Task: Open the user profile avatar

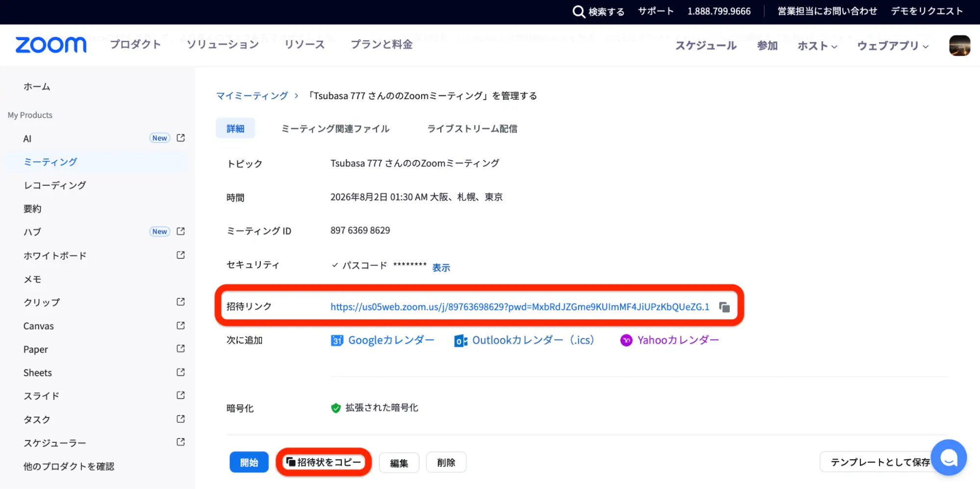Action: [959, 46]
